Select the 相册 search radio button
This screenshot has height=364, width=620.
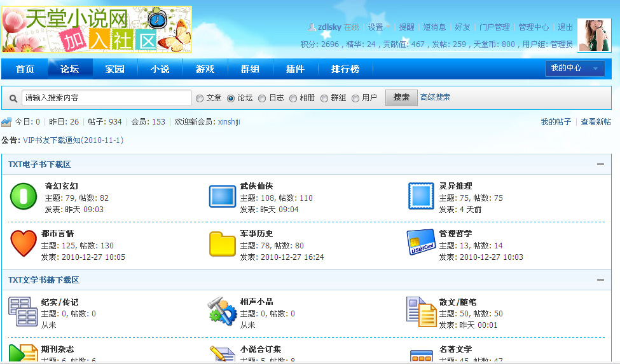tap(293, 98)
